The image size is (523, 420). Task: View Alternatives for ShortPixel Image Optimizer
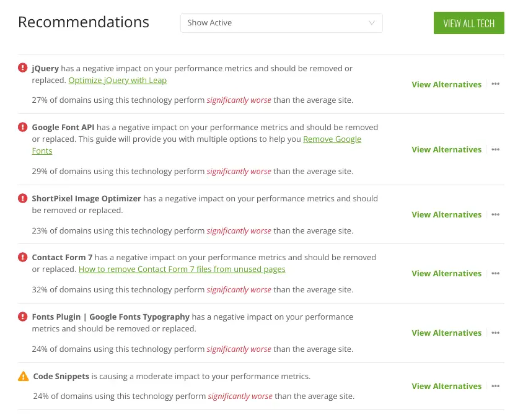tap(446, 214)
